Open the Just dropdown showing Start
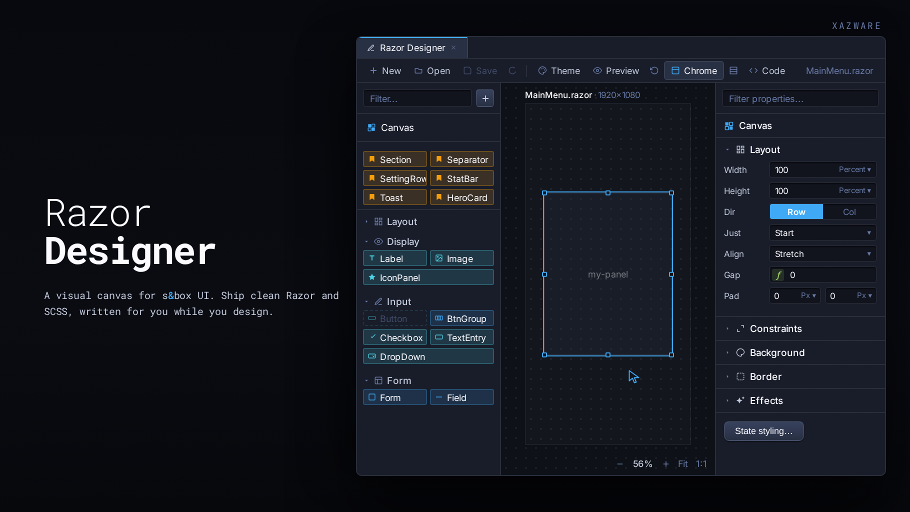Image resolution: width=910 pixels, height=512 pixels. pos(822,233)
